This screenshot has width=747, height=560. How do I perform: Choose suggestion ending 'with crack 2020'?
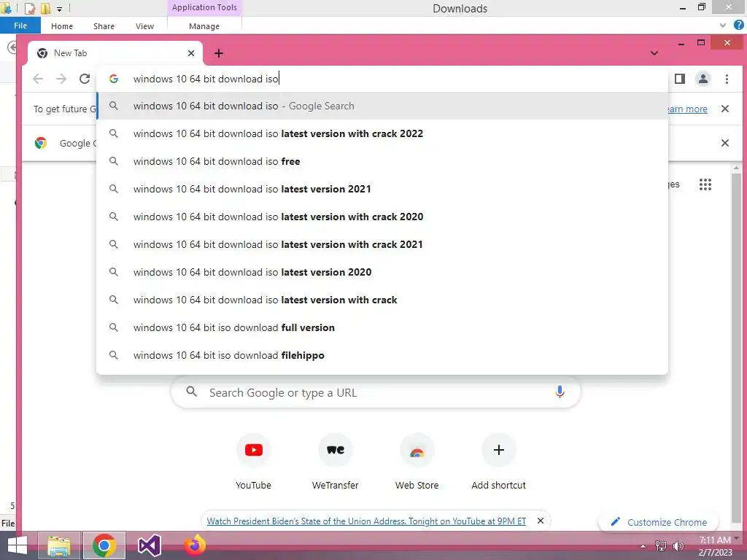click(x=382, y=217)
